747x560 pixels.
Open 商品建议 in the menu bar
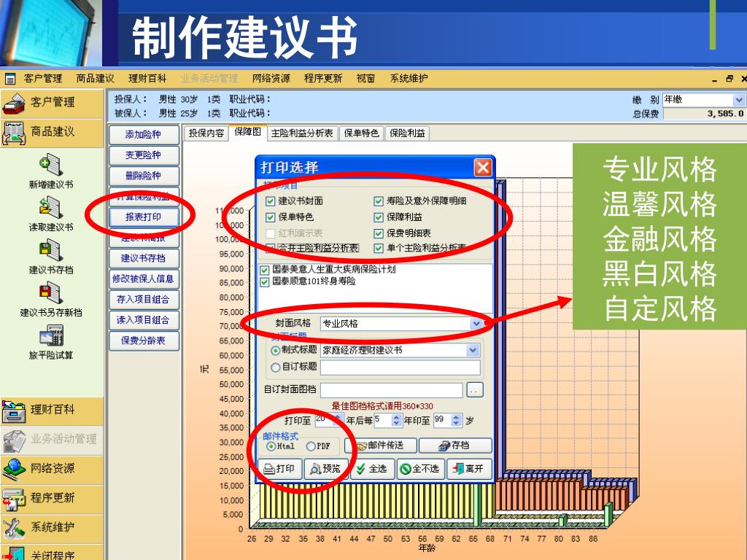point(96,79)
